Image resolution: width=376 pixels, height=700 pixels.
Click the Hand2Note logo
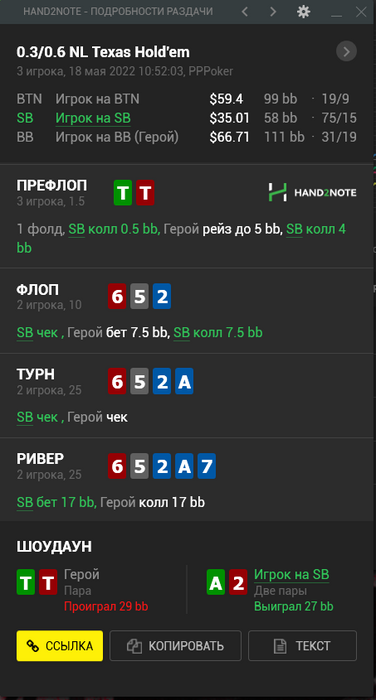click(x=312, y=192)
